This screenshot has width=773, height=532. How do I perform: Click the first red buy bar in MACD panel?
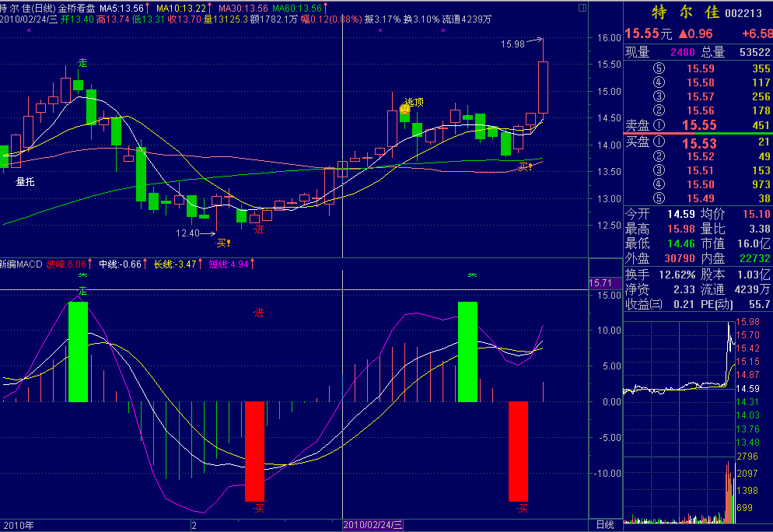[x=254, y=451]
